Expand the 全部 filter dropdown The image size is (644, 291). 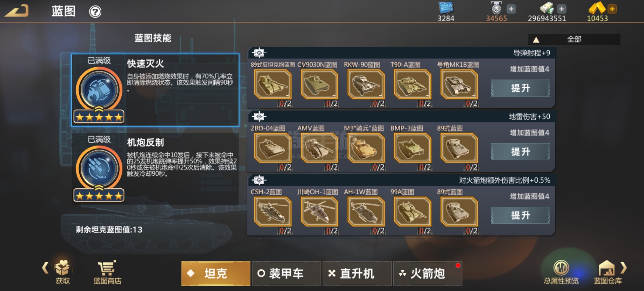click(x=574, y=39)
